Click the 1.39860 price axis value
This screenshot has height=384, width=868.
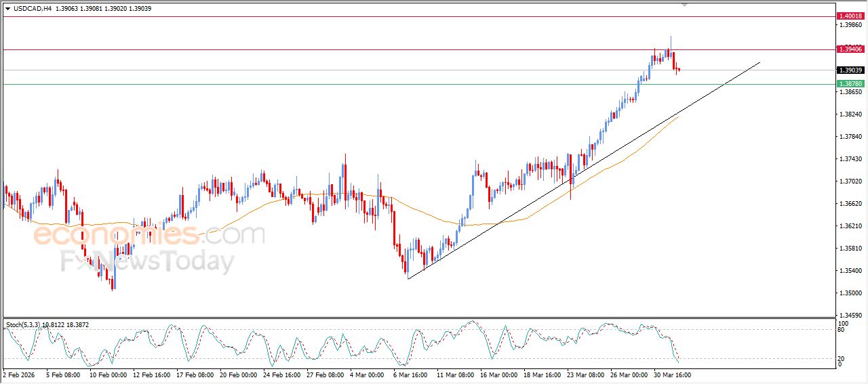(850, 25)
